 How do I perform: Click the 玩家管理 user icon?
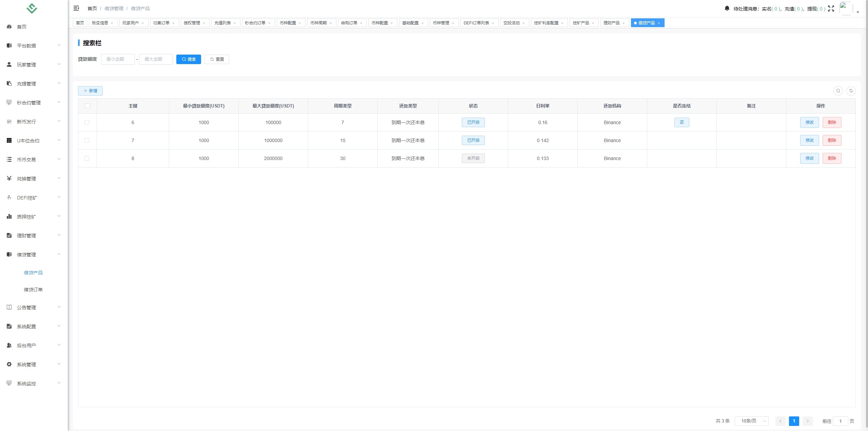click(x=9, y=64)
